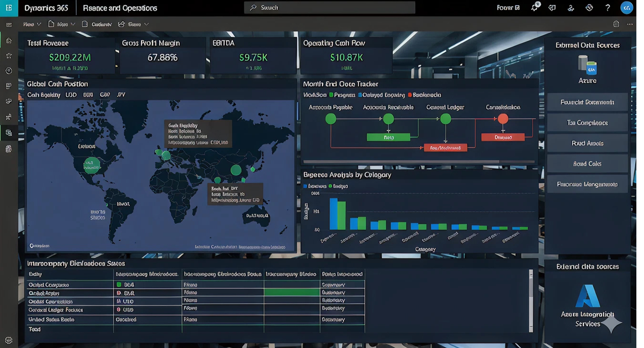The width and height of the screenshot is (644, 348).
Task: Open the user account avatar
Action: click(627, 8)
